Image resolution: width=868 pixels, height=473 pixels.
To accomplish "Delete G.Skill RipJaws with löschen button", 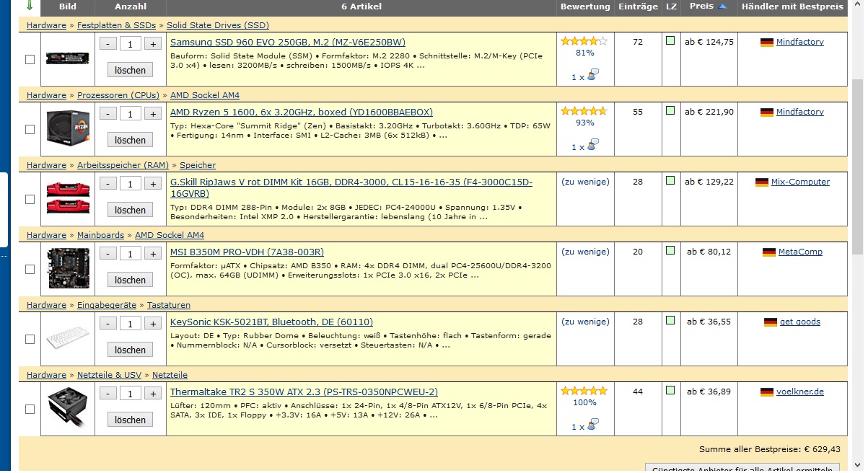I will tap(130, 210).
